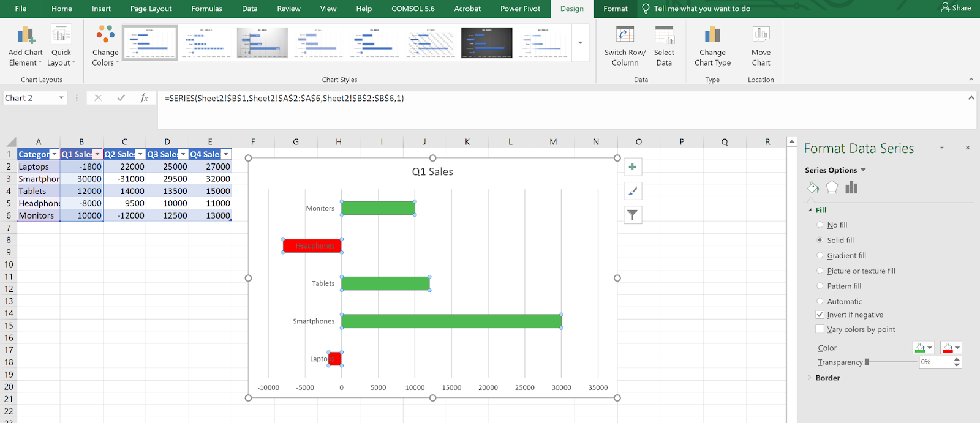Screen dimensions: 980x423
Task: Select the green Smartphones bar
Action: tap(451, 321)
